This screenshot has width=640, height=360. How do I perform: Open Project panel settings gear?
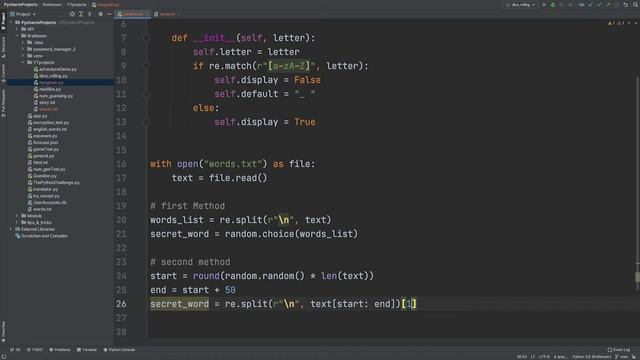point(100,14)
